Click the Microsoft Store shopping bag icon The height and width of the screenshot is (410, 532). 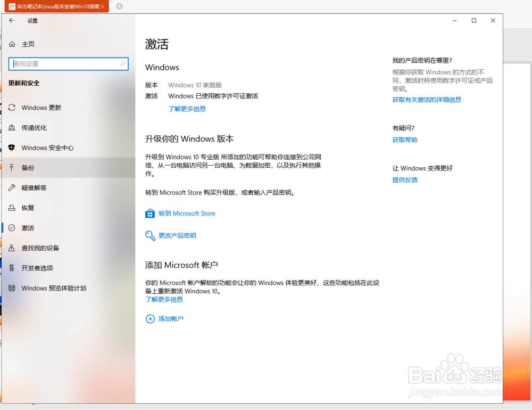tap(150, 213)
